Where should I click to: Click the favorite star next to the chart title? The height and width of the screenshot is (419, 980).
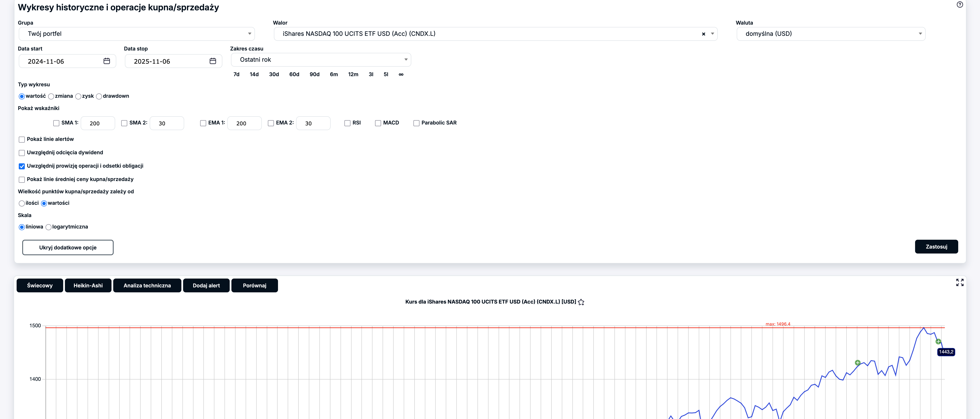point(581,302)
